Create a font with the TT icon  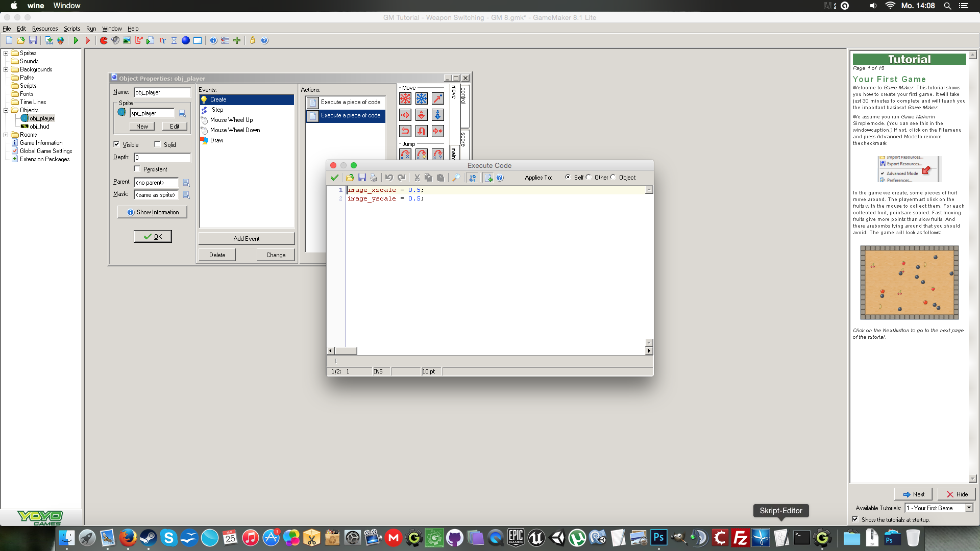click(x=162, y=40)
